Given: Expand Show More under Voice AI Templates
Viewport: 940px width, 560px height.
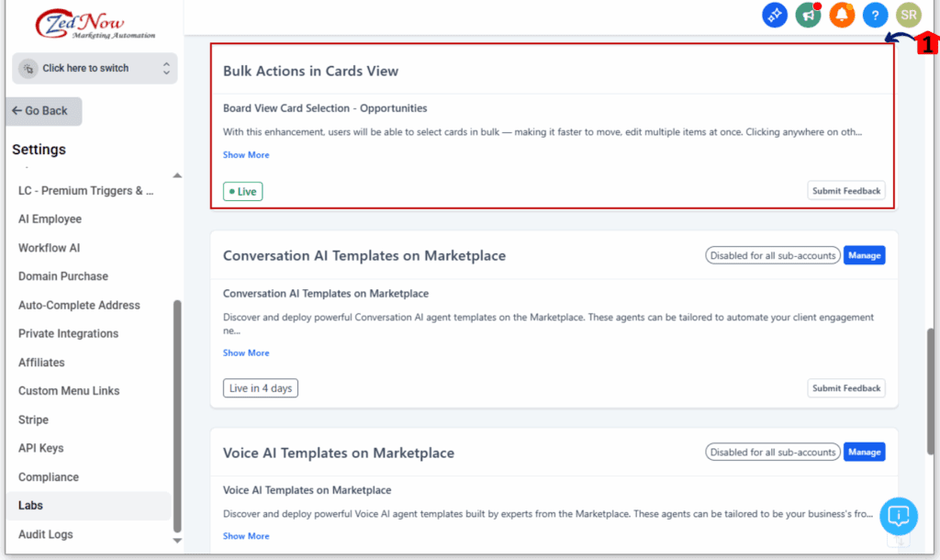Looking at the screenshot, I should 246,536.
